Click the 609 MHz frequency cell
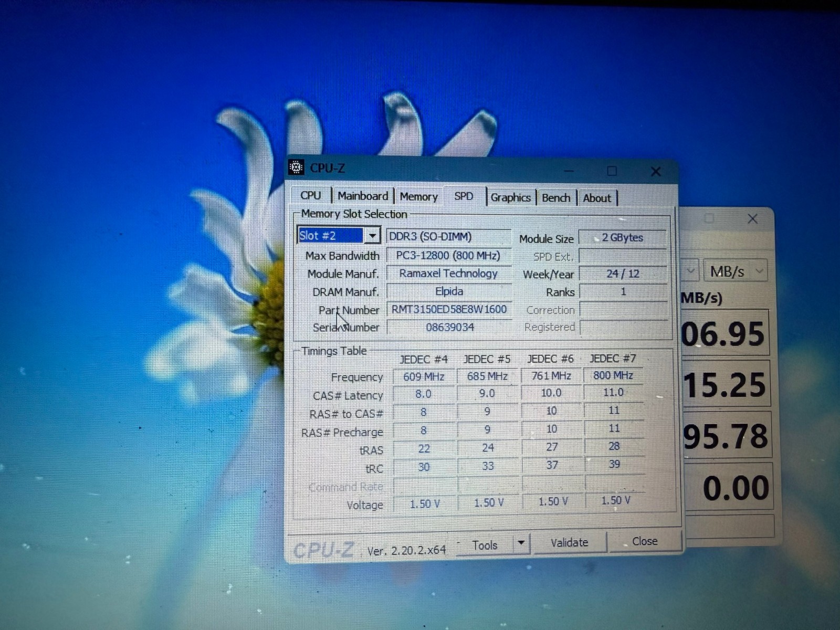This screenshot has width=840, height=630. point(424,377)
